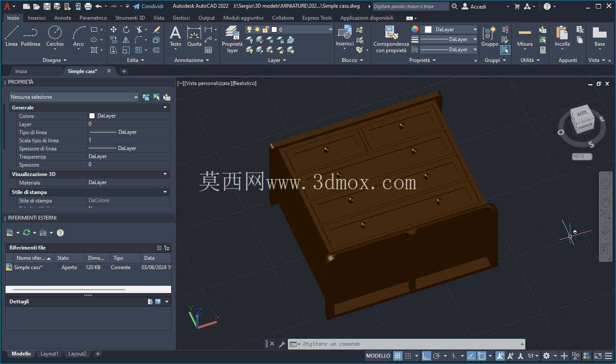Open Proprietà layer manager

pyautogui.click(x=232, y=39)
